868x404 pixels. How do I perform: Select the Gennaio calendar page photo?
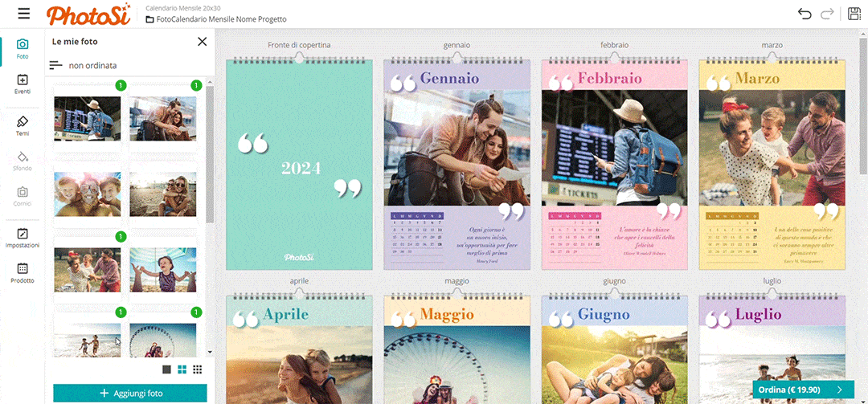pos(457,148)
